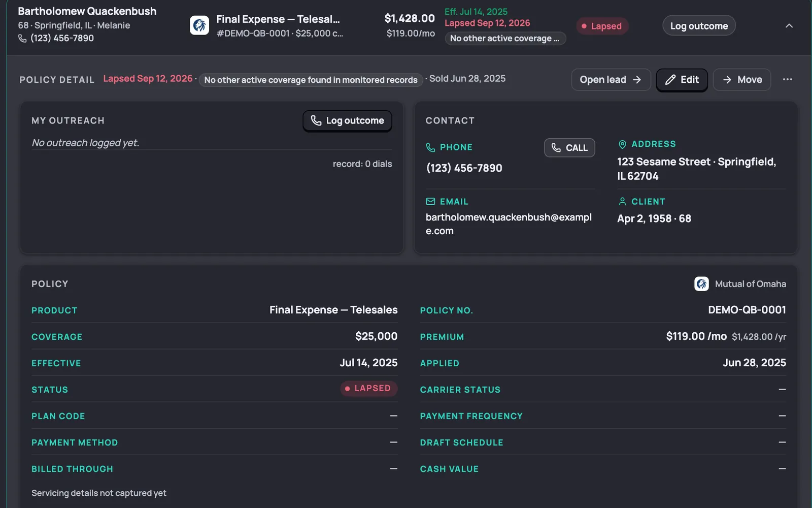Click phone number (123) 456-7890 in Contact
This screenshot has width=812, height=508.
pyautogui.click(x=464, y=168)
